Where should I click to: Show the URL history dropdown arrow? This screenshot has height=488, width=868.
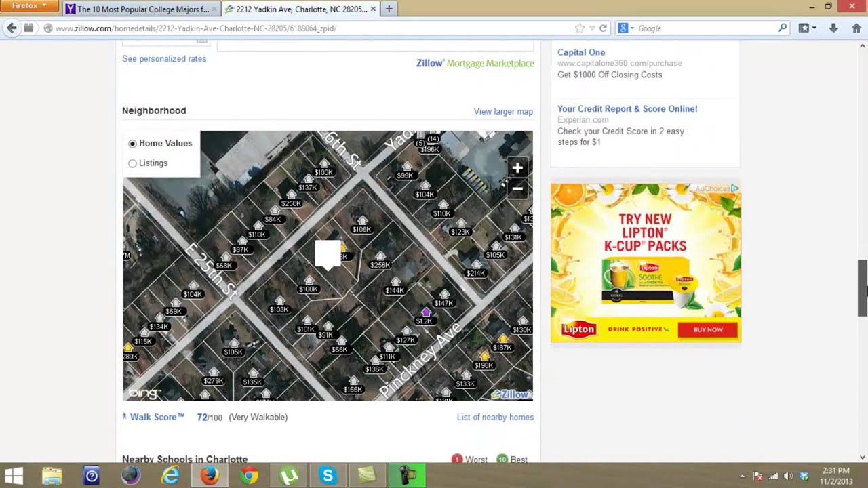tap(591, 28)
